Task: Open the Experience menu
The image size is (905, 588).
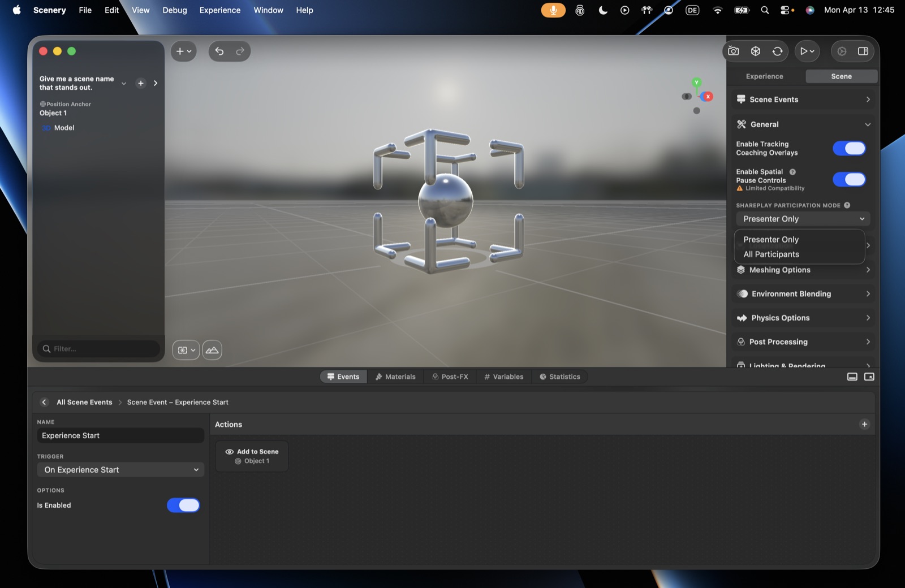Action: click(220, 10)
